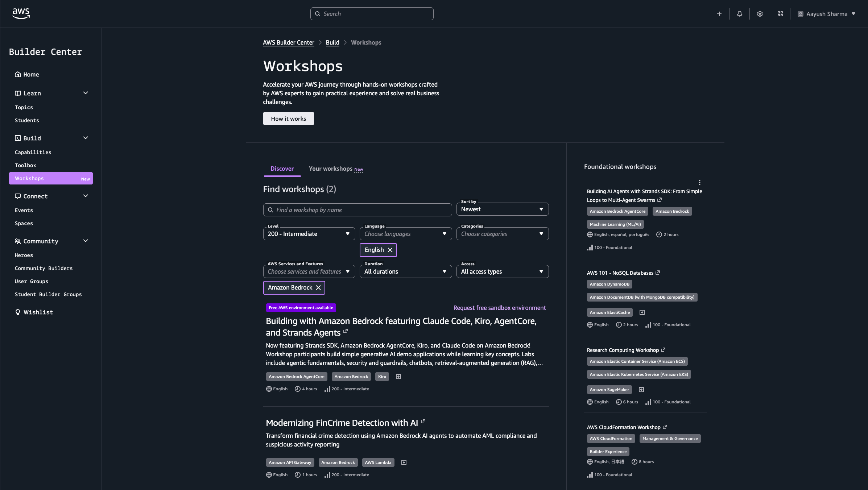Click external link icon beside AWS 101 NoSQL Databases

pos(658,273)
